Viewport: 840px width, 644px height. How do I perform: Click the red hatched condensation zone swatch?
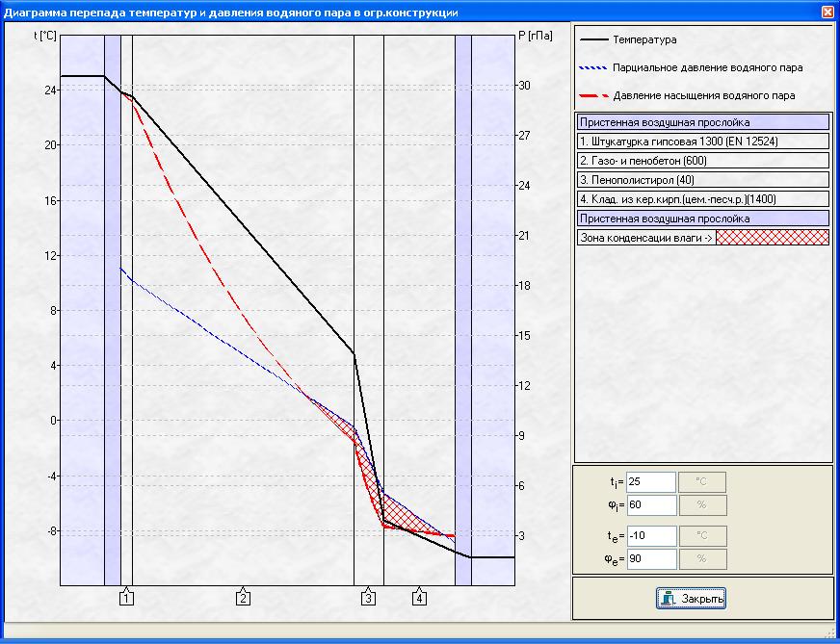pyautogui.click(x=773, y=238)
